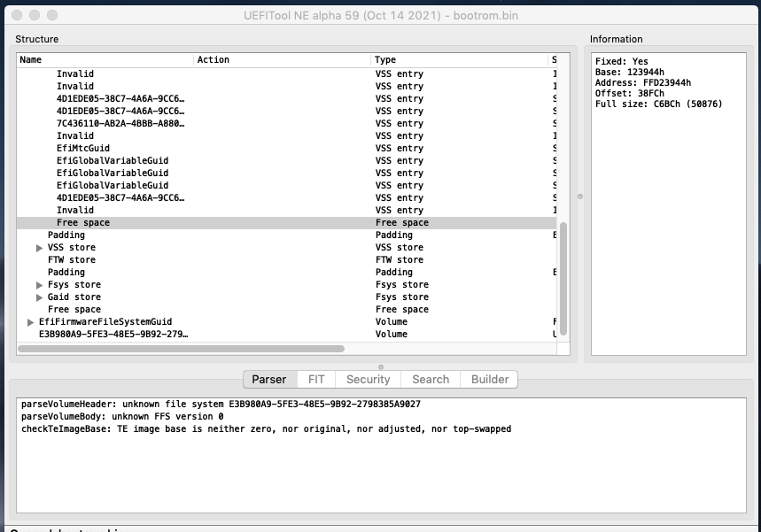Click the 'Address: FFD23944h' info line

pos(643,82)
